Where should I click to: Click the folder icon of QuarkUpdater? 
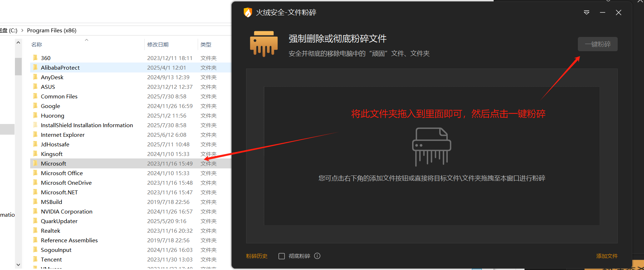(x=35, y=221)
